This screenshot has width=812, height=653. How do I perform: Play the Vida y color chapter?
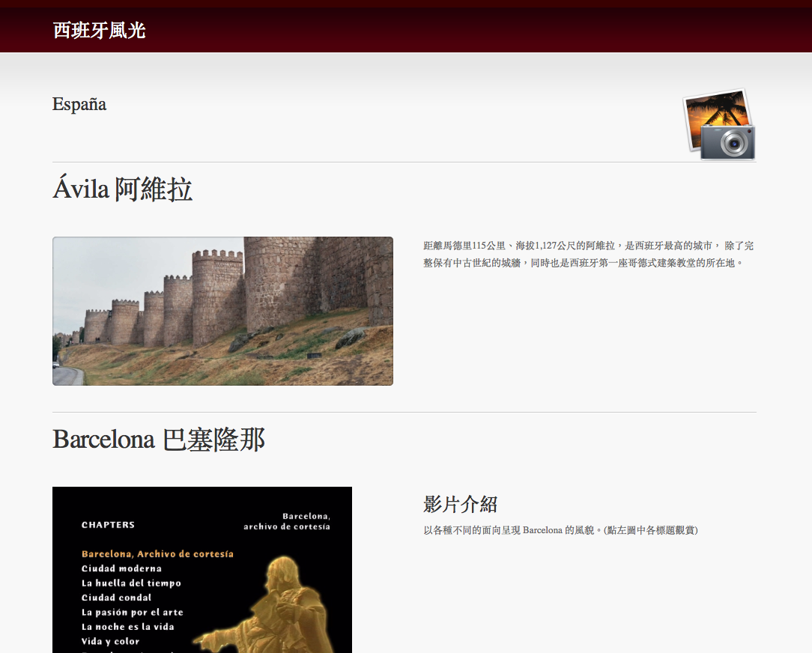pyautogui.click(x=110, y=642)
